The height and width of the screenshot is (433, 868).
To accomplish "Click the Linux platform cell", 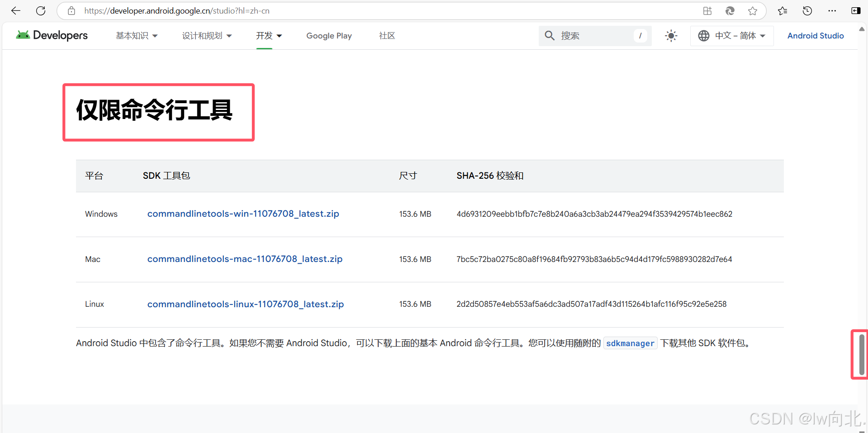I will (95, 304).
